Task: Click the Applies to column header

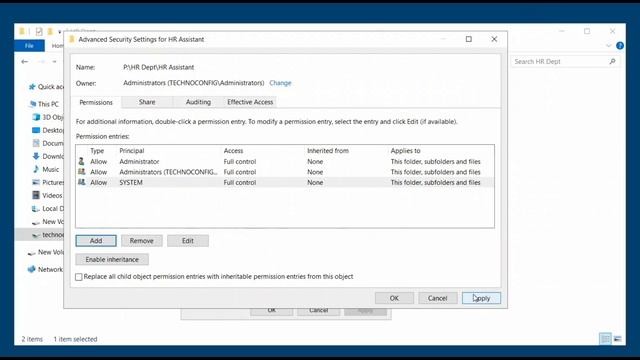Action: click(x=405, y=151)
